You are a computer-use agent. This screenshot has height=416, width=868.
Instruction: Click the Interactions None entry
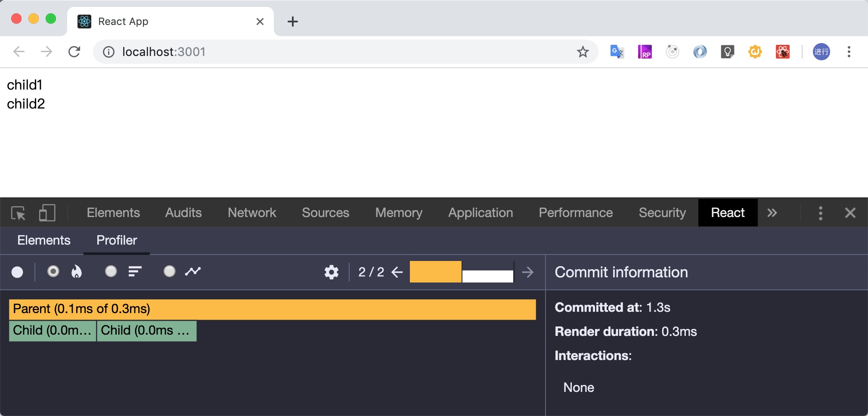click(x=579, y=388)
